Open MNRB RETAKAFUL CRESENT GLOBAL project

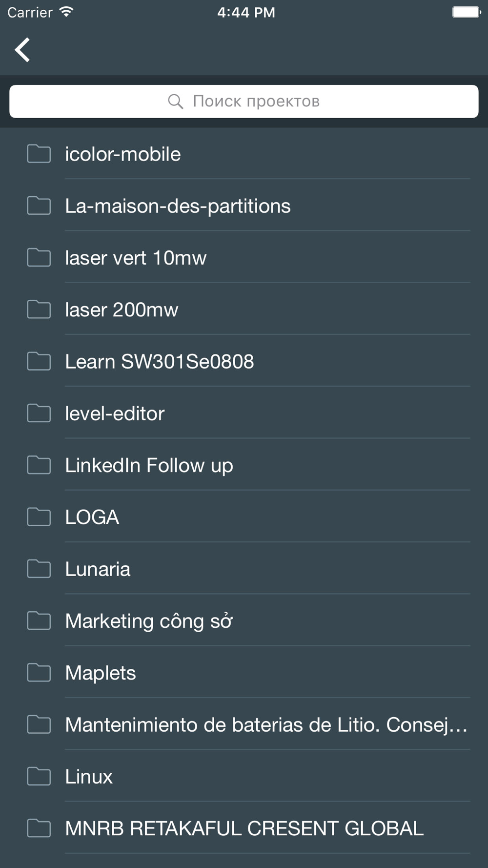pos(244,828)
